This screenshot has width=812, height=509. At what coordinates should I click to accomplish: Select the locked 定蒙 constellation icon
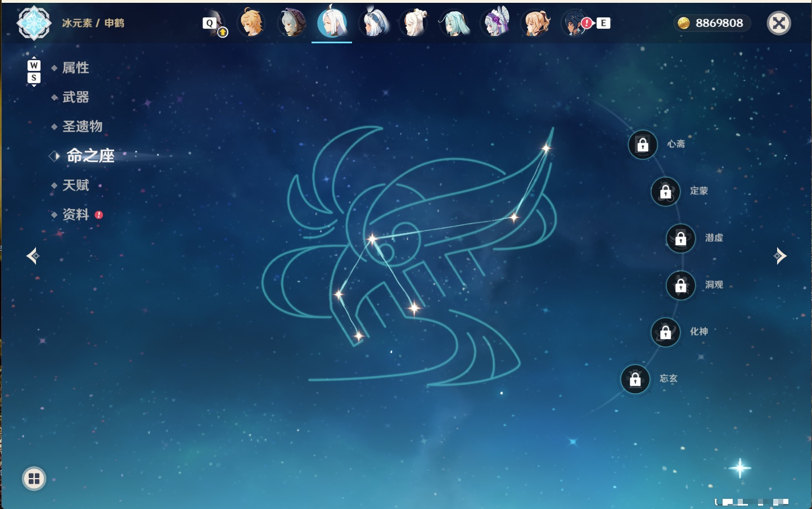[665, 192]
